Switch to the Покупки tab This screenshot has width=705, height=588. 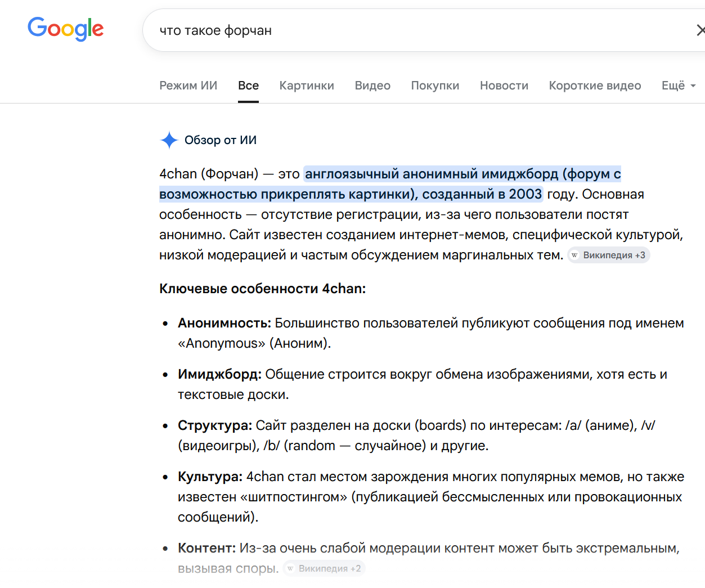click(435, 86)
